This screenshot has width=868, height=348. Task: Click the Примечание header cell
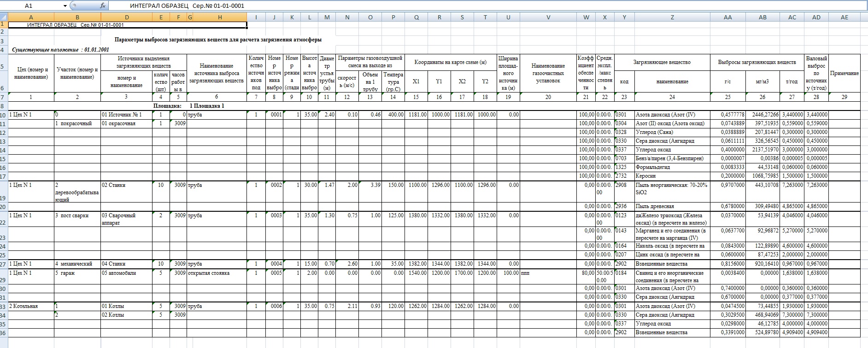(x=844, y=74)
